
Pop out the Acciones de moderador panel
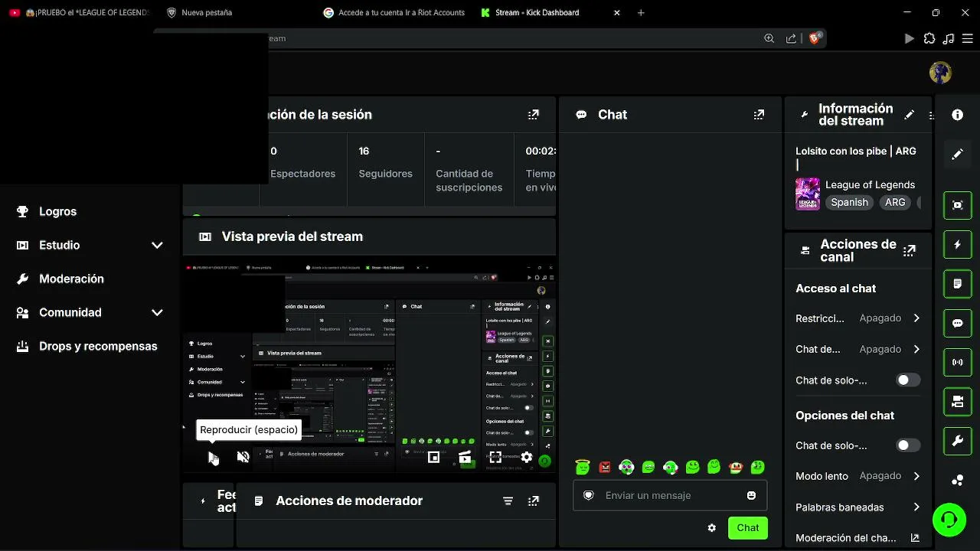tap(533, 501)
